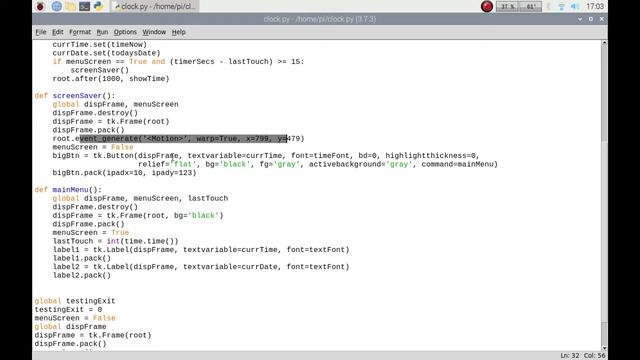The image size is (640, 360).
Task: Open the File Manager folder icon
Action: click(x=70, y=6)
